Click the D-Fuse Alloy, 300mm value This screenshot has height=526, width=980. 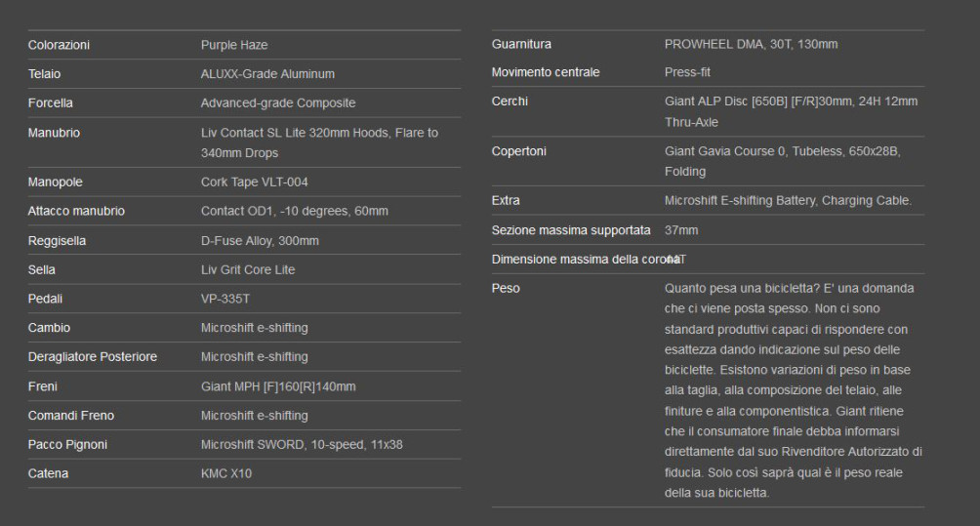click(x=260, y=240)
